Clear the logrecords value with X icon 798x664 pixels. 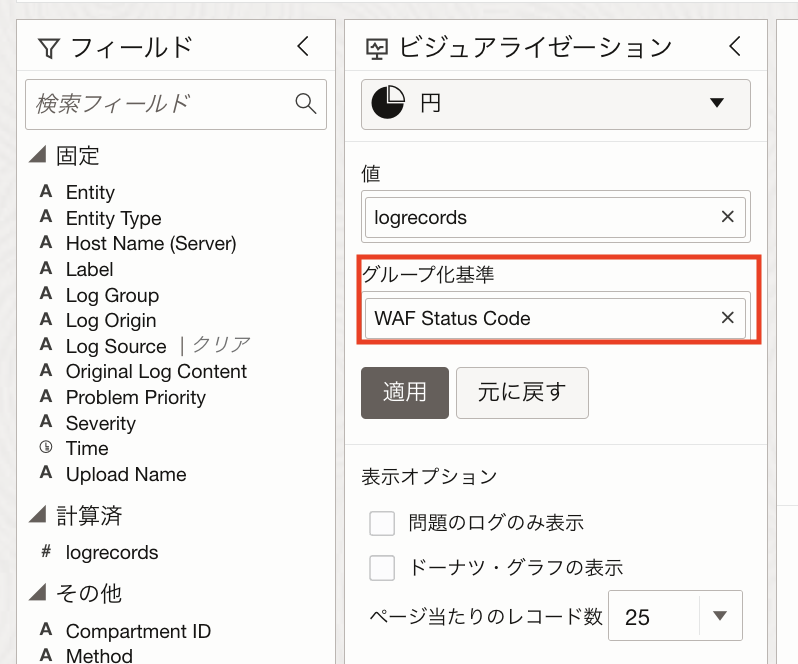pos(727,217)
